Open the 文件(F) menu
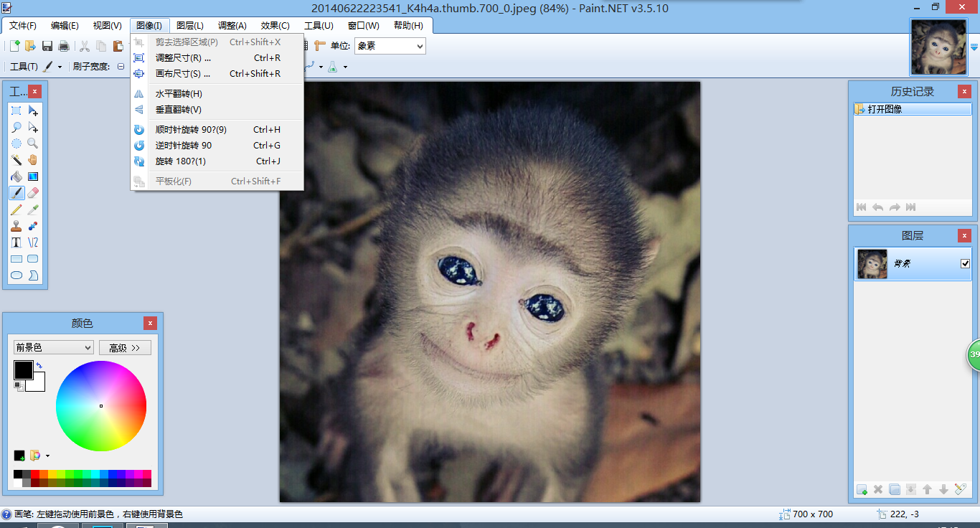The height and width of the screenshot is (528, 980). click(x=23, y=26)
